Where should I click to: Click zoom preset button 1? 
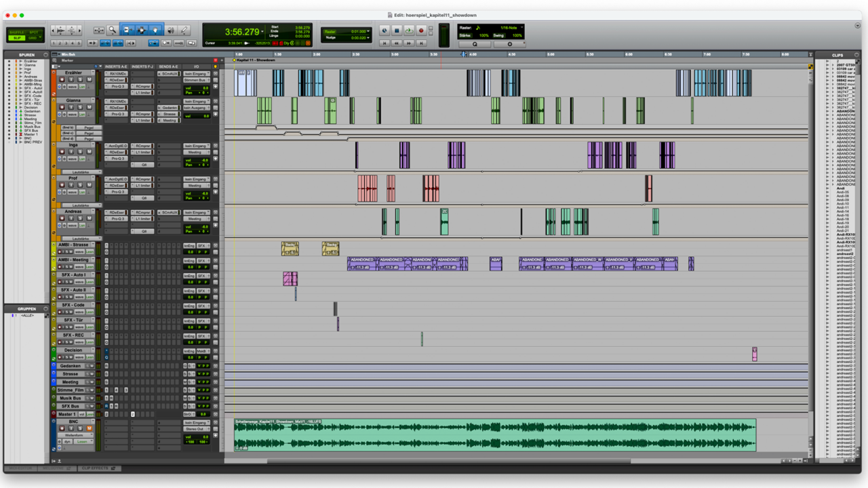pos(54,43)
